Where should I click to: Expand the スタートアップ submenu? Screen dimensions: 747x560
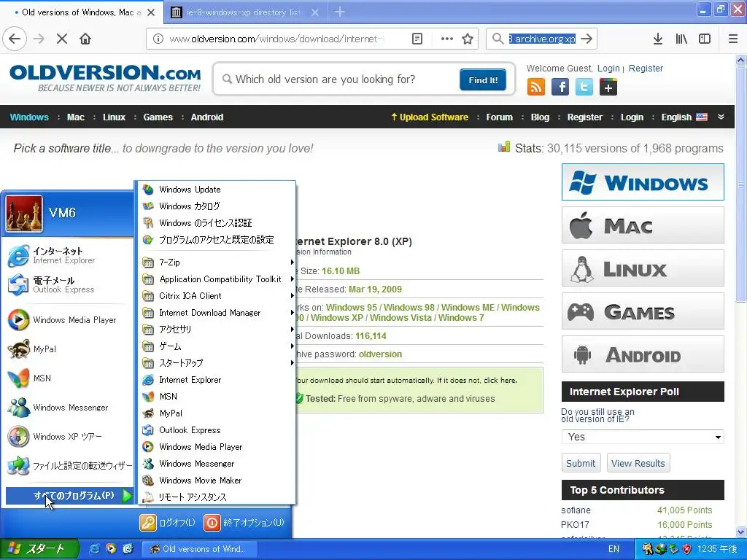[x=217, y=363]
